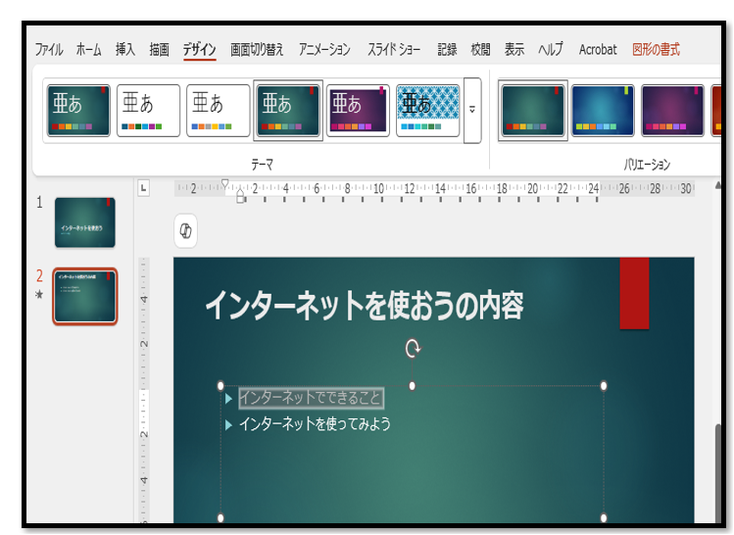Apply the blue patterned theme thumbnail
Screen dimensions: 734x535
pos(428,110)
